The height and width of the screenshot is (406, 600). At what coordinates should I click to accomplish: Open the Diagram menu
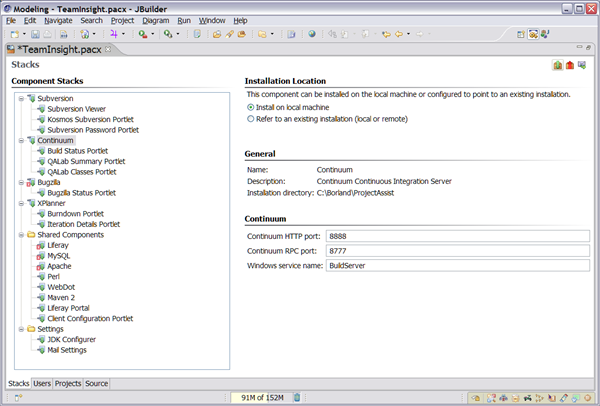(155, 20)
